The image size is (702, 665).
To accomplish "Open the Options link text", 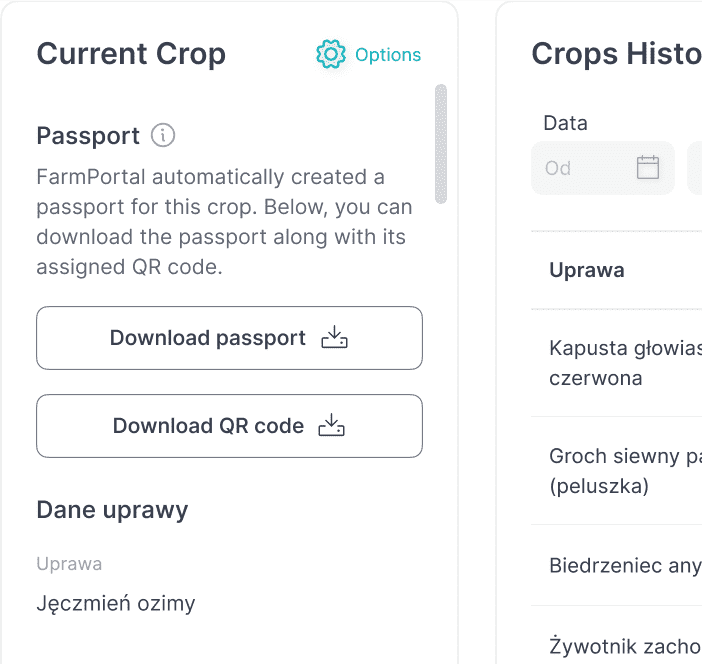I will click(388, 55).
